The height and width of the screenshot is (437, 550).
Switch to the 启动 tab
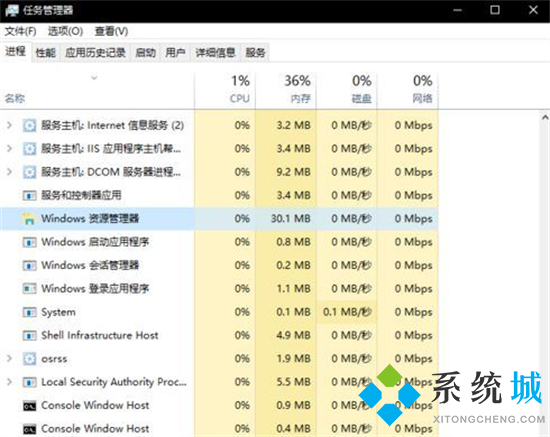145,53
